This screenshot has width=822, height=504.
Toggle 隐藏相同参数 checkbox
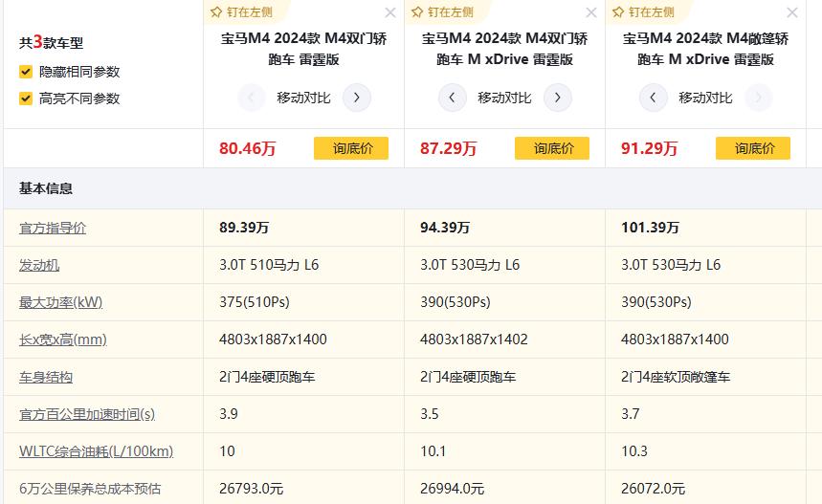pos(26,72)
